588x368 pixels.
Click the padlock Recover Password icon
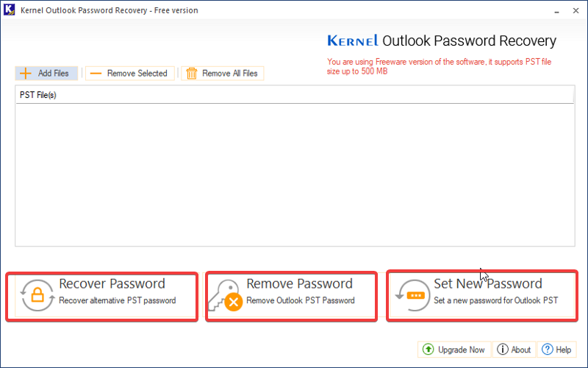37,295
